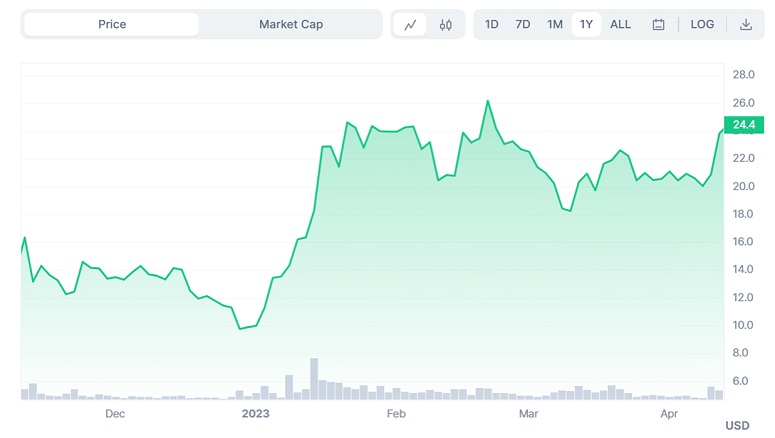
Task: Click the Dec label on time axis
Action: [115, 414]
